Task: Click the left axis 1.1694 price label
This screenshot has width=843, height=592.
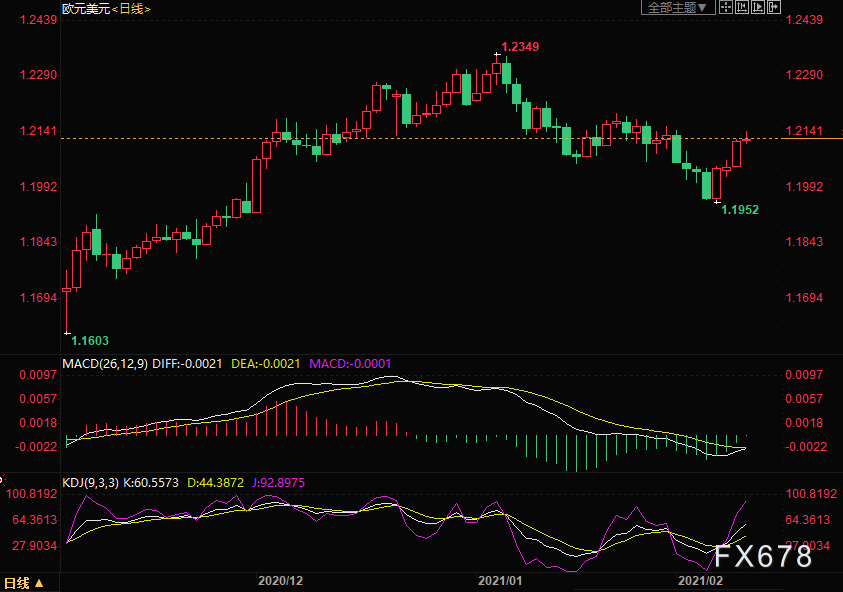Action: coord(38,298)
